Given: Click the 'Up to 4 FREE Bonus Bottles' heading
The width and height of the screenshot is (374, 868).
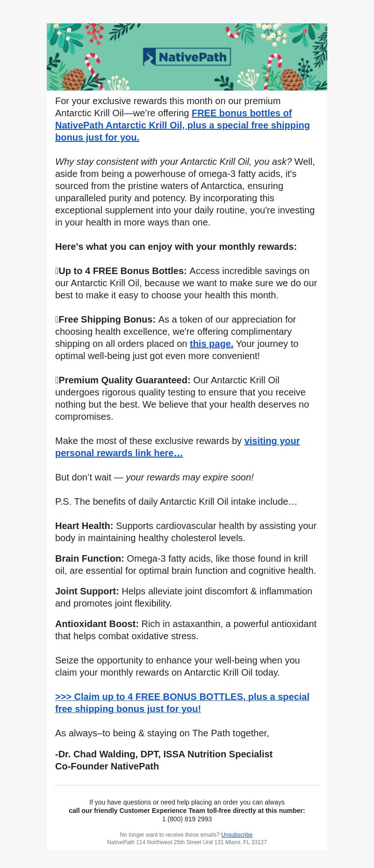Looking at the screenshot, I should (122, 271).
